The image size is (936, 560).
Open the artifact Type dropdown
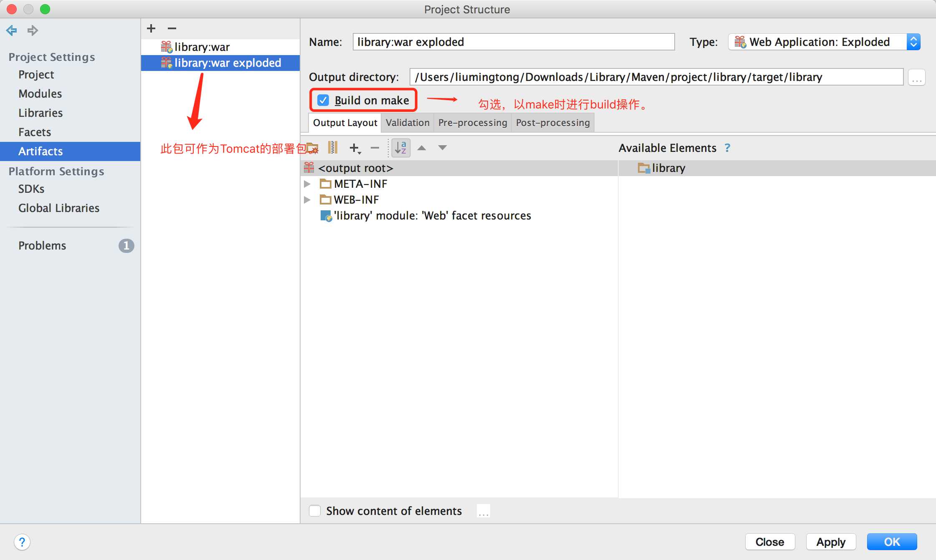(825, 42)
